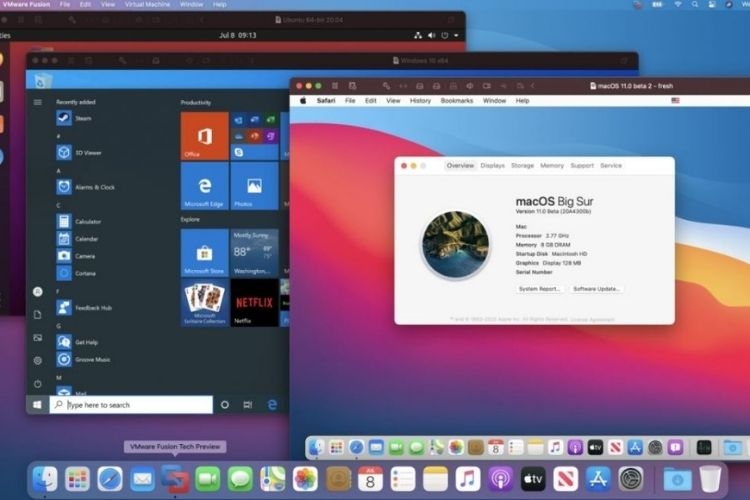
Task: Open the Weather tile showing Washington
Action: (254, 253)
